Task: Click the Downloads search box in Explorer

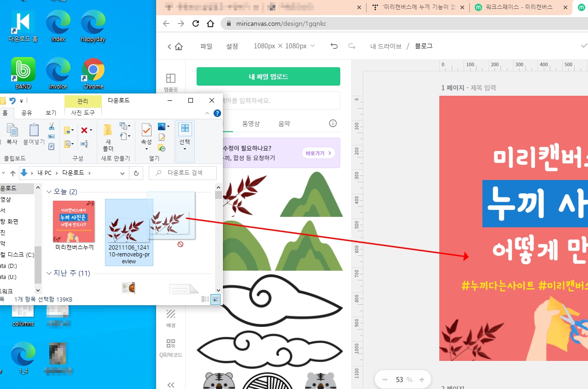Action: (183, 173)
